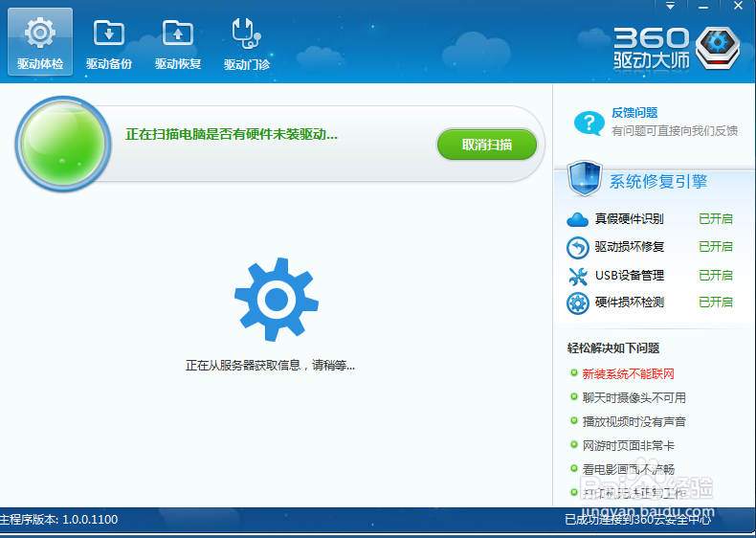This screenshot has width=756, height=538.
Task: Click the 主程序版本: 1.0.0.1100 status text
Action: (58, 520)
